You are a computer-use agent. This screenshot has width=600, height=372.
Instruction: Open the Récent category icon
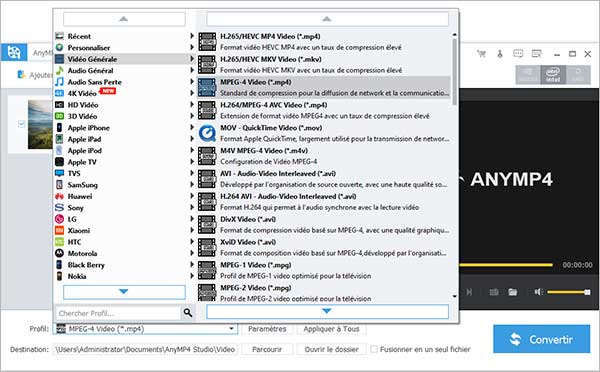(x=59, y=36)
